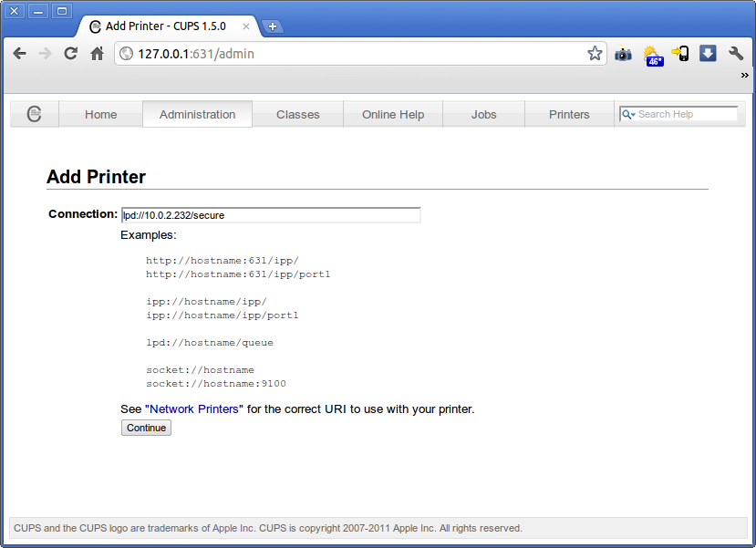Screen dimensions: 756x548
Task: Open the wrench settings menu
Action: 736,54
